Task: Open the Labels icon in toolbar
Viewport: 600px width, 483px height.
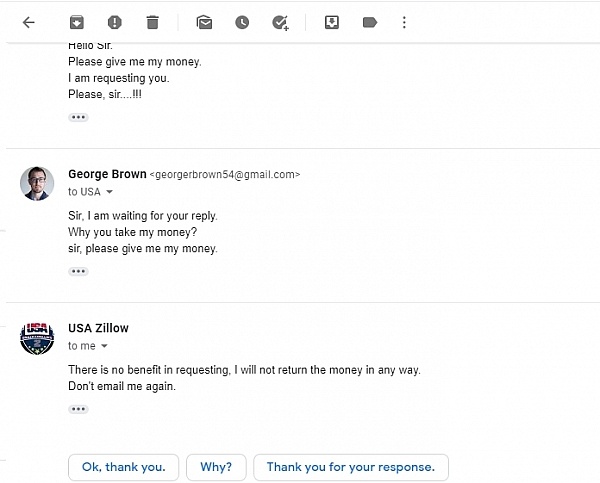Action: (x=370, y=23)
